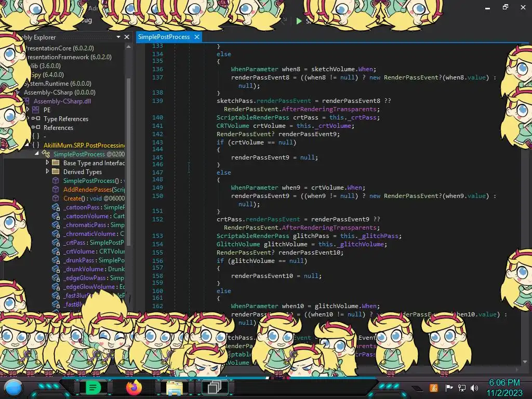The height and width of the screenshot is (399, 532).
Task: Click the _cartoonPass field icon
Action: 56,207
